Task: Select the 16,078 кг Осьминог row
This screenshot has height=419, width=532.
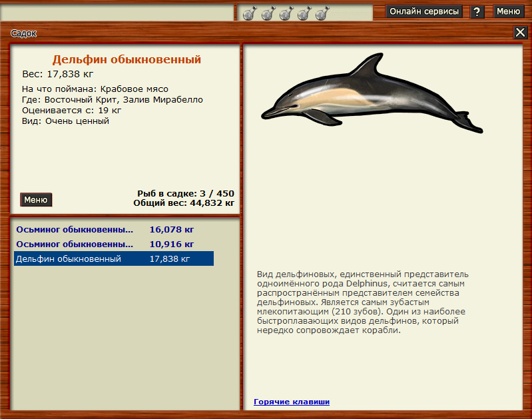Action: 114,230
